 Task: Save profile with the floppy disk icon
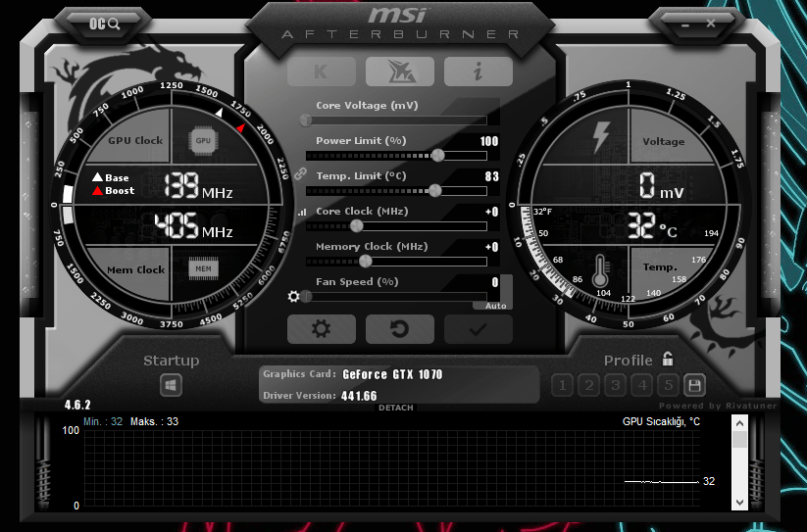pyautogui.click(x=694, y=385)
